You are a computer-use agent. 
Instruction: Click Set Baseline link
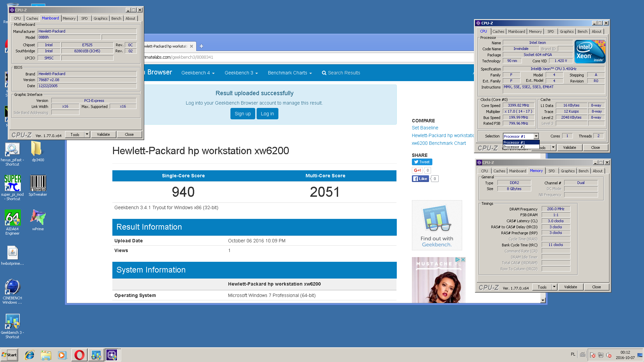[x=425, y=128]
